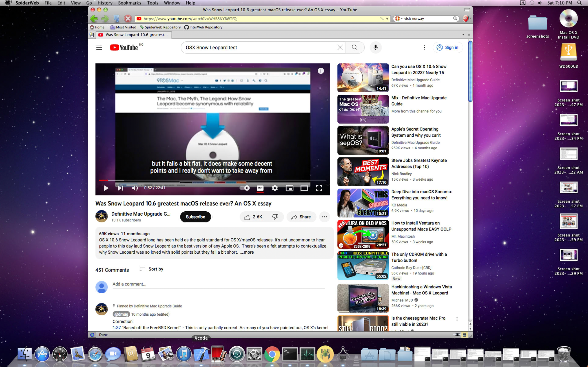Run the YouTube search with the magnifier button
The width and height of the screenshot is (588, 367).
click(x=355, y=48)
